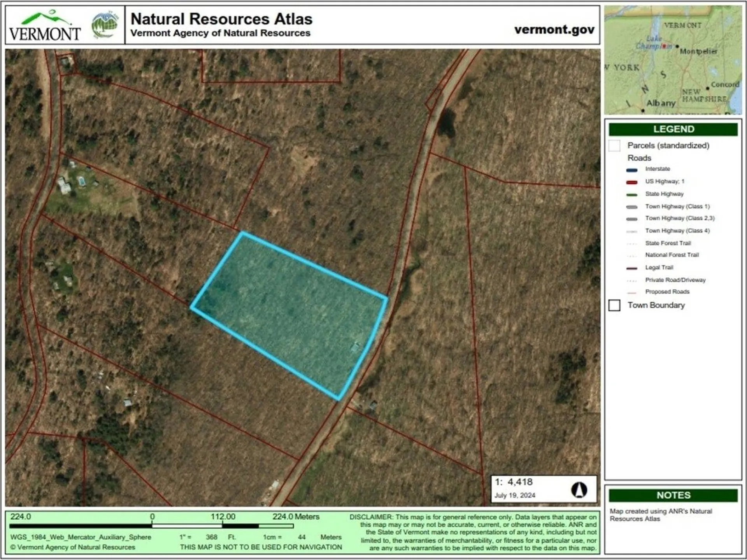
Task: Toggle the Parcels (standardized) layer checkbox
Action: click(615, 146)
